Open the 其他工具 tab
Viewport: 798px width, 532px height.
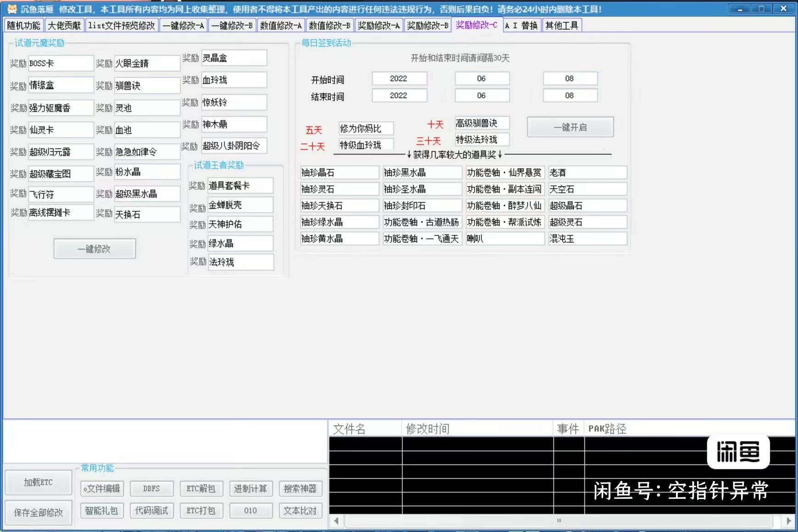coord(562,26)
